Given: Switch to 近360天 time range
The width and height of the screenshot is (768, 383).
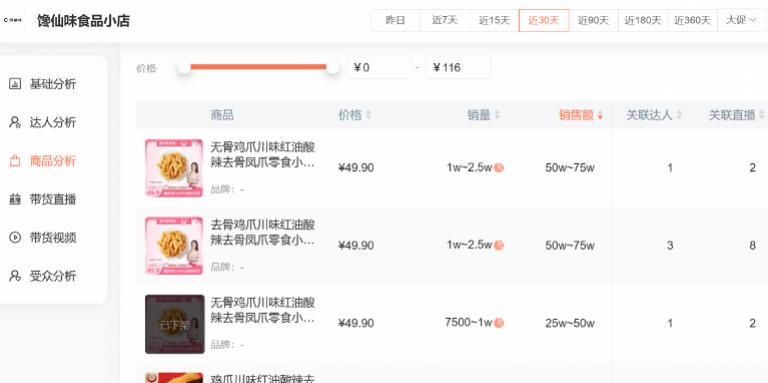Looking at the screenshot, I should (x=692, y=20).
